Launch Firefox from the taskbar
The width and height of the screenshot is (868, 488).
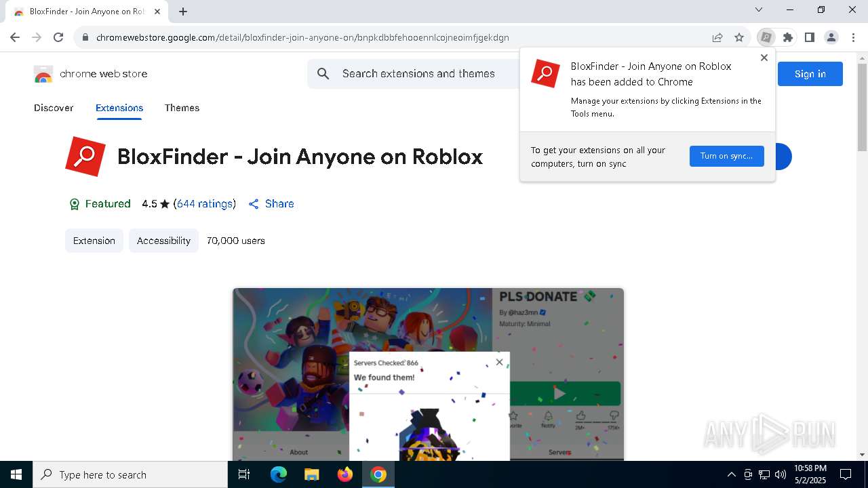[x=345, y=474]
